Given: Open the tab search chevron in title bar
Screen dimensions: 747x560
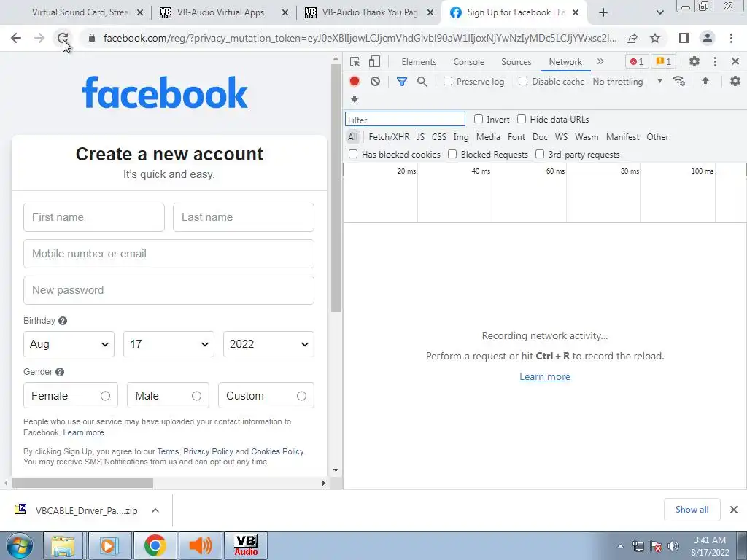Looking at the screenshot, I should 659,12.
